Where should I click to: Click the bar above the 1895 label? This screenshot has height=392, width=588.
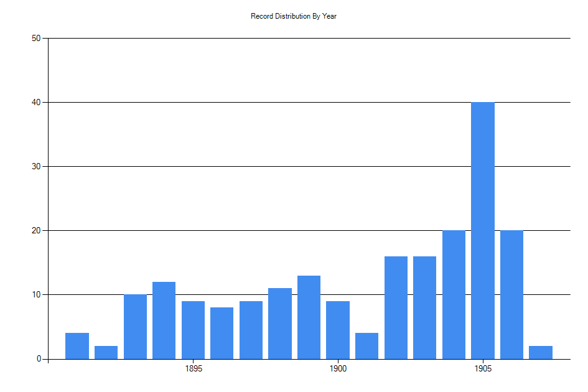pos(193,330)
